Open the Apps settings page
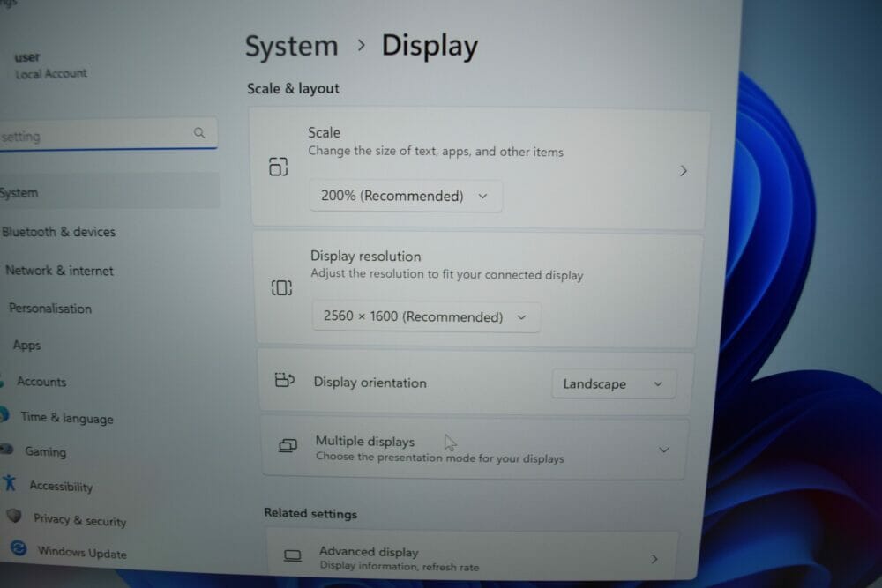882x588 pixels. (x=26, y=346)
